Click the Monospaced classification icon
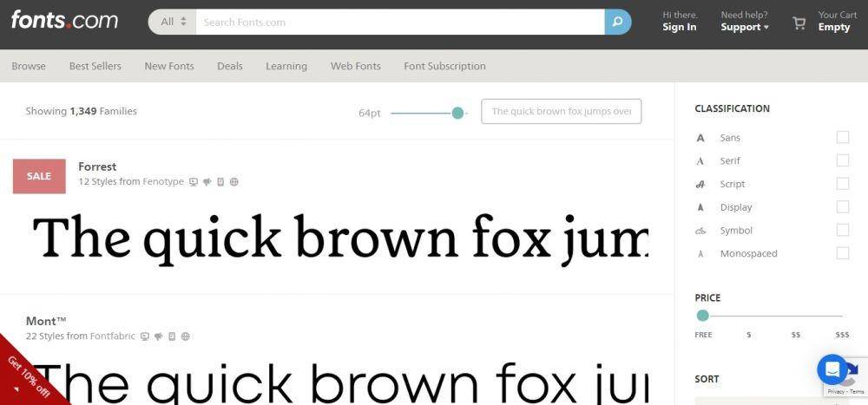This screenshot has height=405, width=868. (700, 254)
